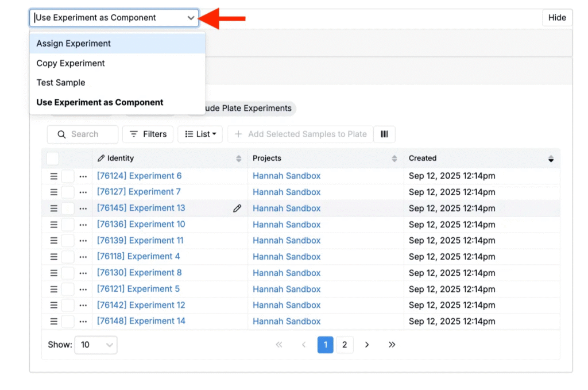Sort by the Identity column arrows
Screen dimensions: 588x390
point(239,159)
